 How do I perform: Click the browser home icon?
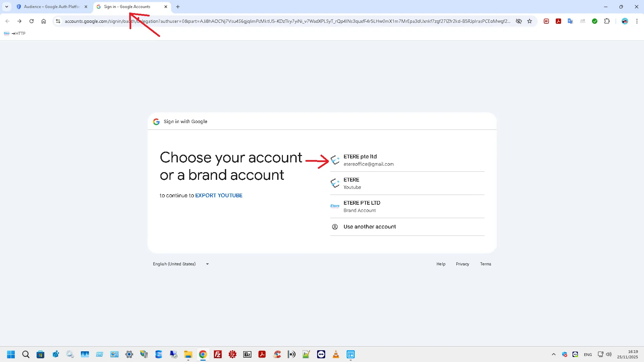click(44, 21)
